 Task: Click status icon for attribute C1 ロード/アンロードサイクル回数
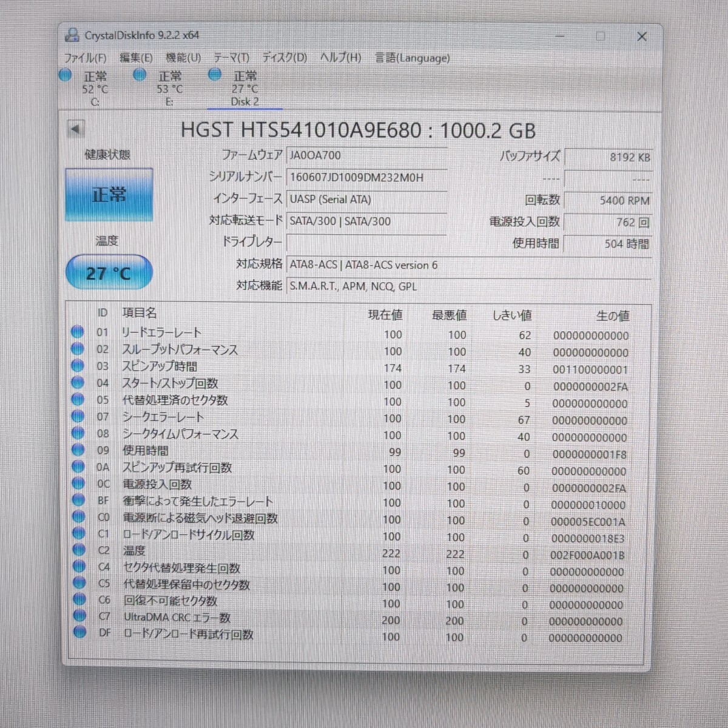coord(79,533)
